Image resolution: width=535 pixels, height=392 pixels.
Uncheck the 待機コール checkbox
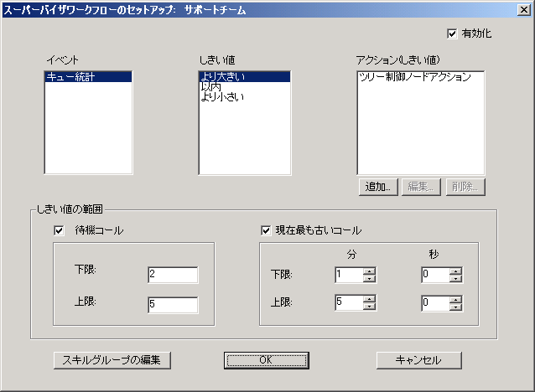[59, 231]
